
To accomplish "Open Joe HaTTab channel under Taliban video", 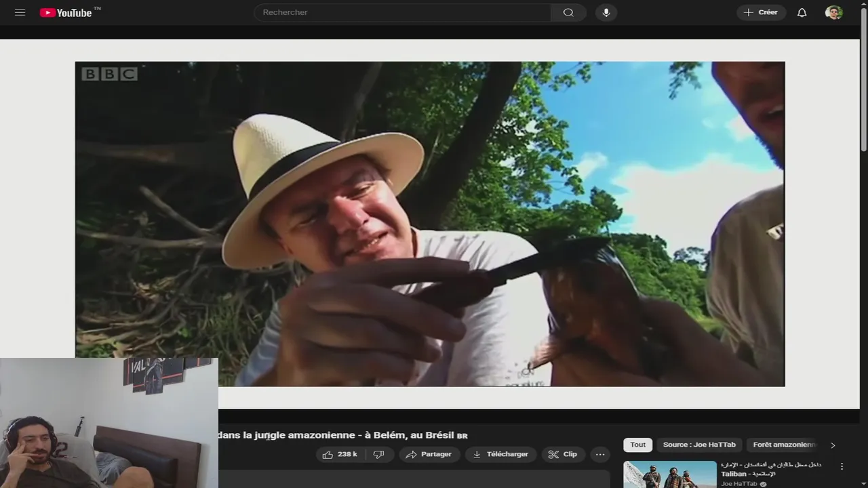I will [739, 484].
